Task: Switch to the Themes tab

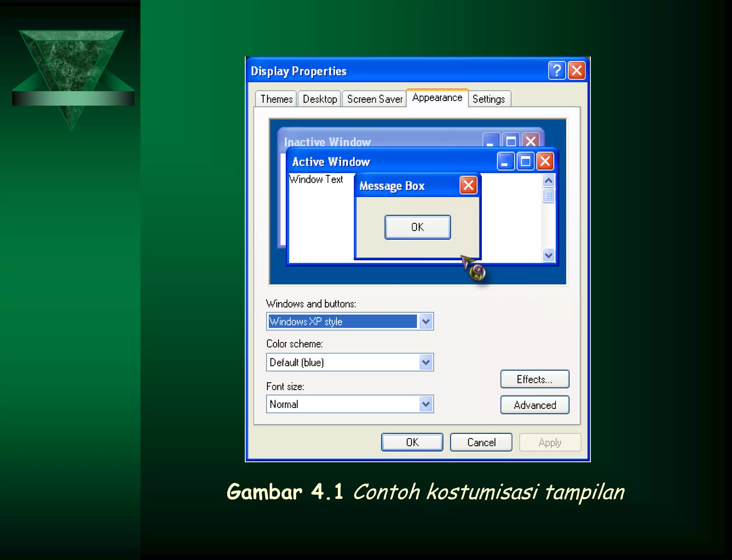Action: point(276,99)
